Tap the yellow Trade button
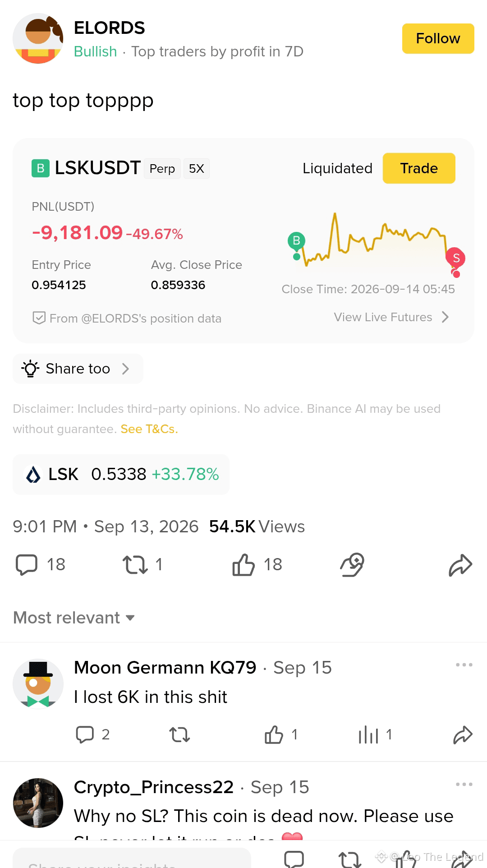487x868 pixels. pos(419,168)
